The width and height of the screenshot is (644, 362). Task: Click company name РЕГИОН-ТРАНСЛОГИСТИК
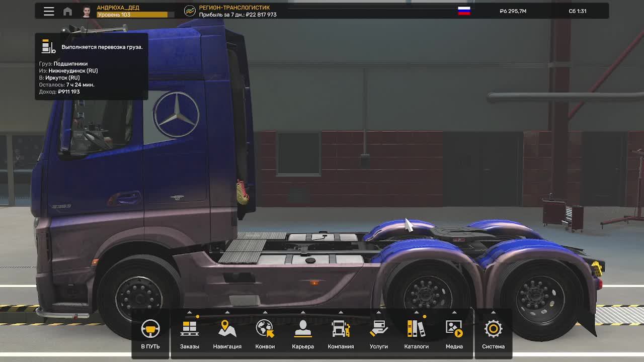coord(234,8)
